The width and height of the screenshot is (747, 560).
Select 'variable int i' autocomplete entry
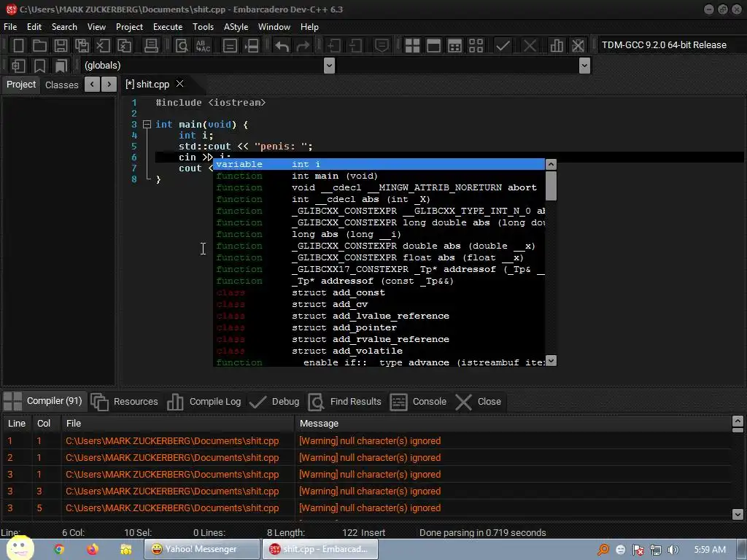(379, 164)
